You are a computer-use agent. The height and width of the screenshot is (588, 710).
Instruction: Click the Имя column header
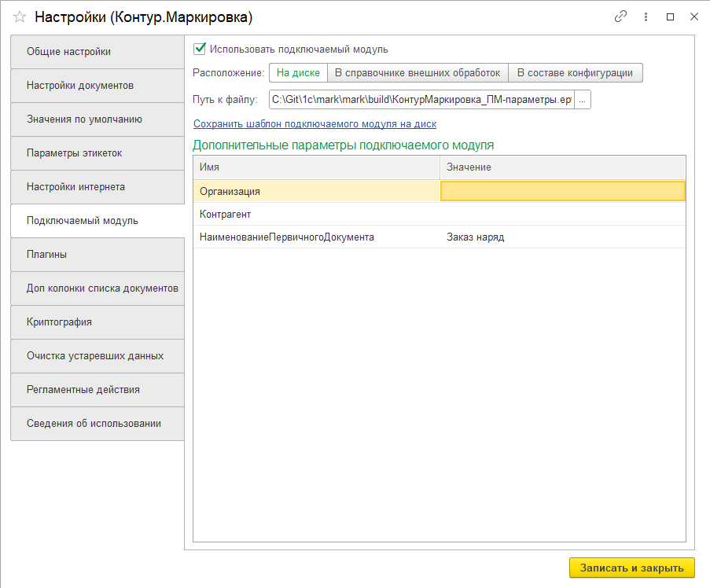click(x=317, y=167)
